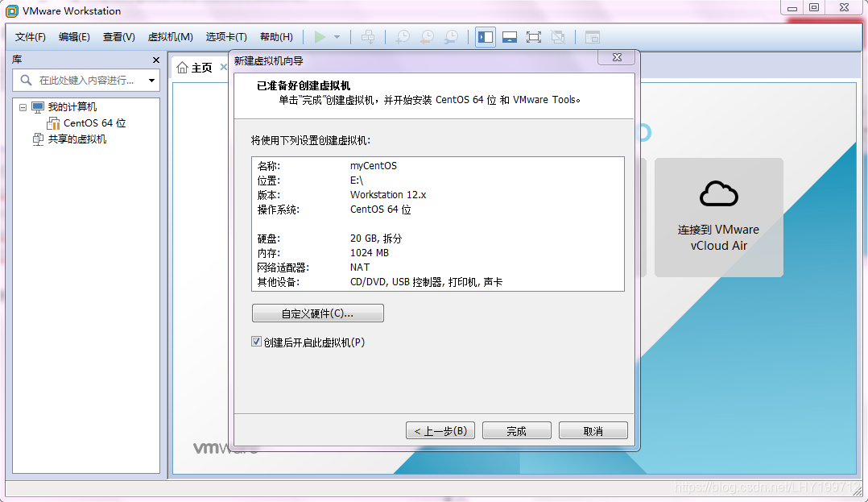Click the 已准备好创建虚拟机 heading
The image size is (868, 502).
(304, 85)
